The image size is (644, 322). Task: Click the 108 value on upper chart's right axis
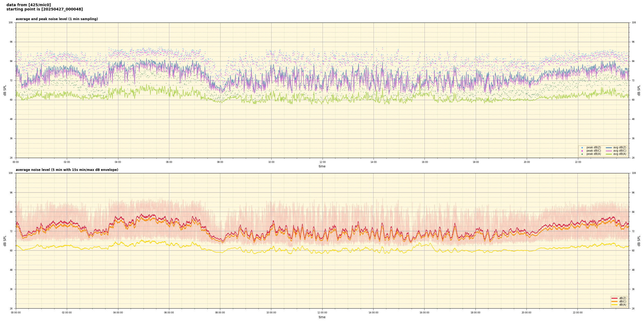pyautogui.click(x=634, y=23)
